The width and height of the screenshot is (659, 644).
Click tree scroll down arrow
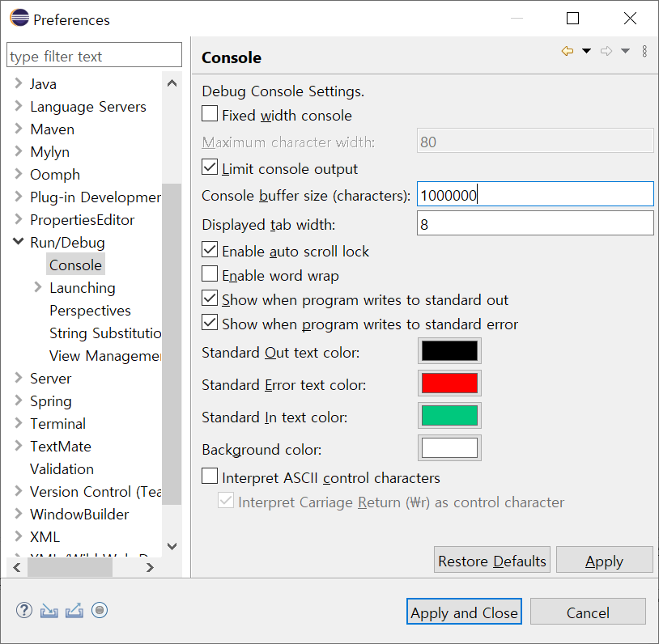pos(172,546)
